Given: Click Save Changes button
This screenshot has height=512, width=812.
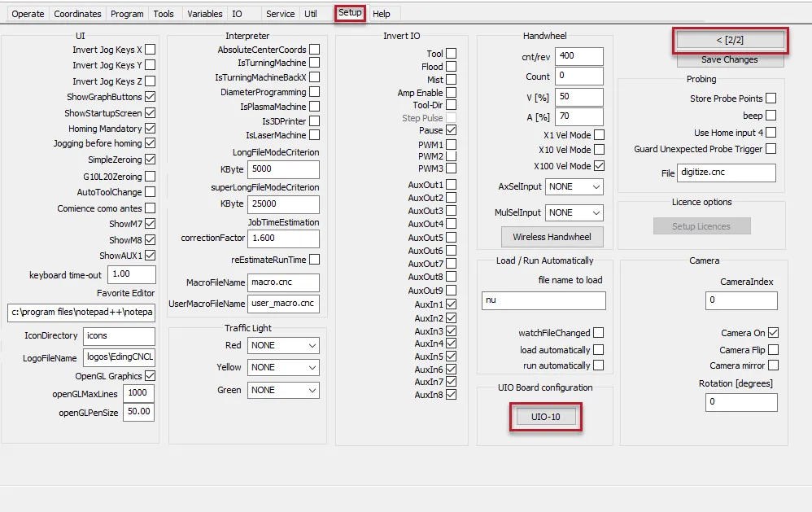Looking at the screenshot, I should point(730,59).
